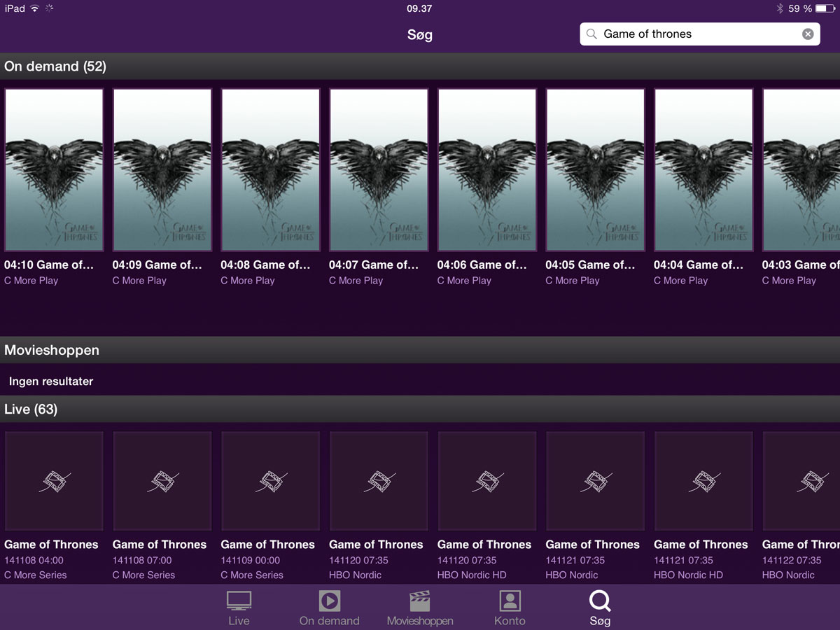The height and width of the screenshot is (630, 840).
Task: Select the '04:10 Game of…' title text
Action: pyautogui.click(x=49, y=265)
